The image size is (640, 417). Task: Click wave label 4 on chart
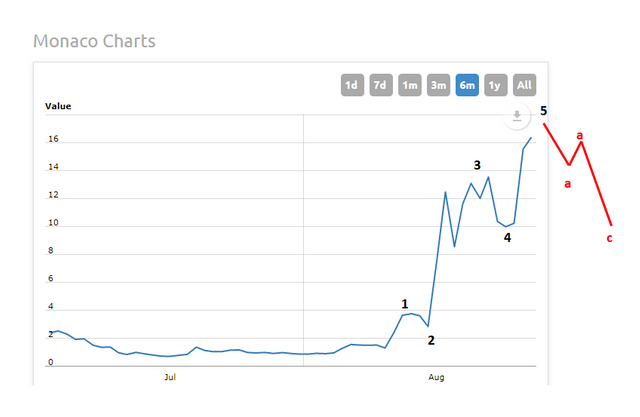tap(507, 238)
